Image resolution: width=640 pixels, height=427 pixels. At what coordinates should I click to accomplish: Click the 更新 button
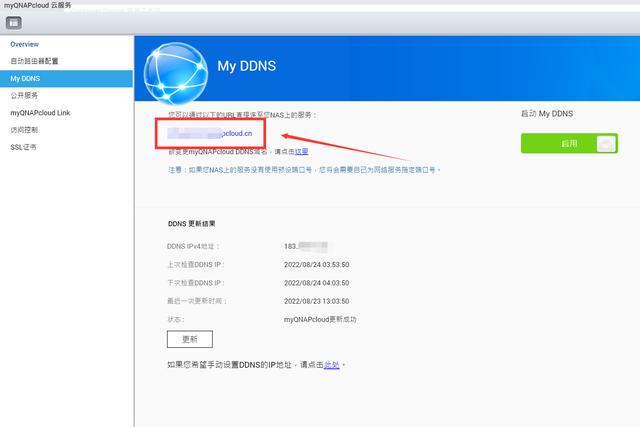click(x=190, y=339)
